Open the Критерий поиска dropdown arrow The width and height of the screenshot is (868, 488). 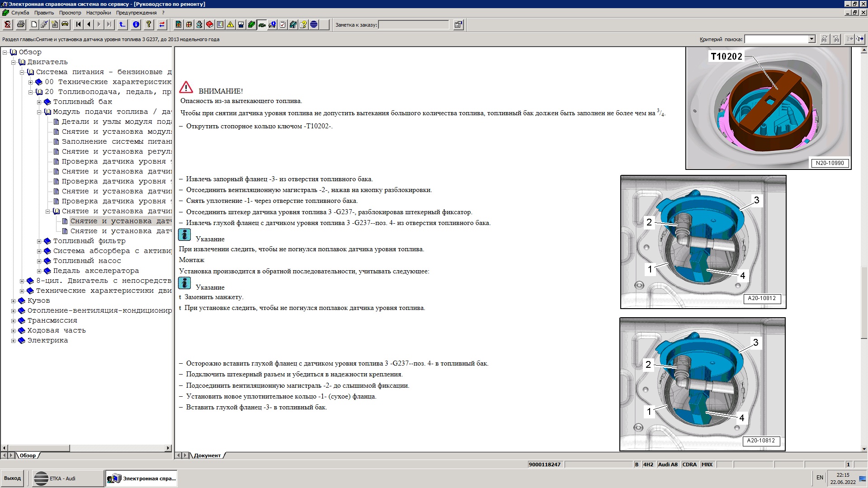pyautogui.click(x=811, y=39)
